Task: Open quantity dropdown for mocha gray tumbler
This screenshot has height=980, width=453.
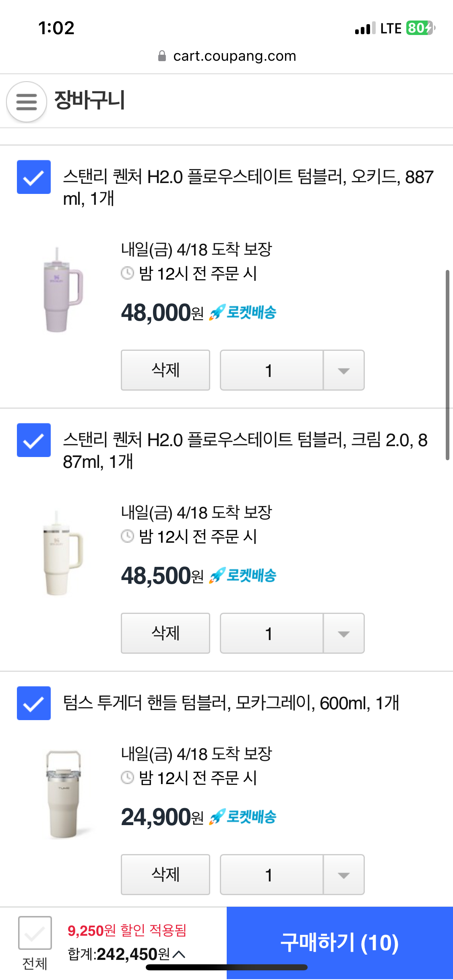Action: tap(343, 875)
